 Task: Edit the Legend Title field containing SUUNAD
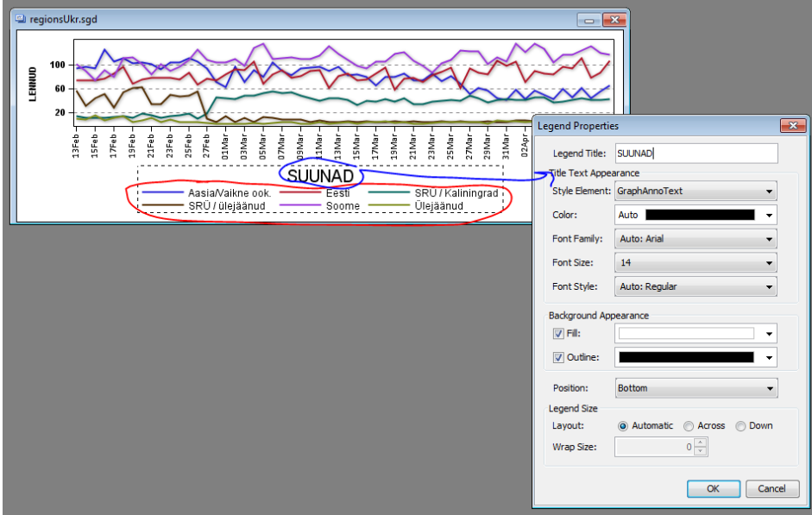696,153
